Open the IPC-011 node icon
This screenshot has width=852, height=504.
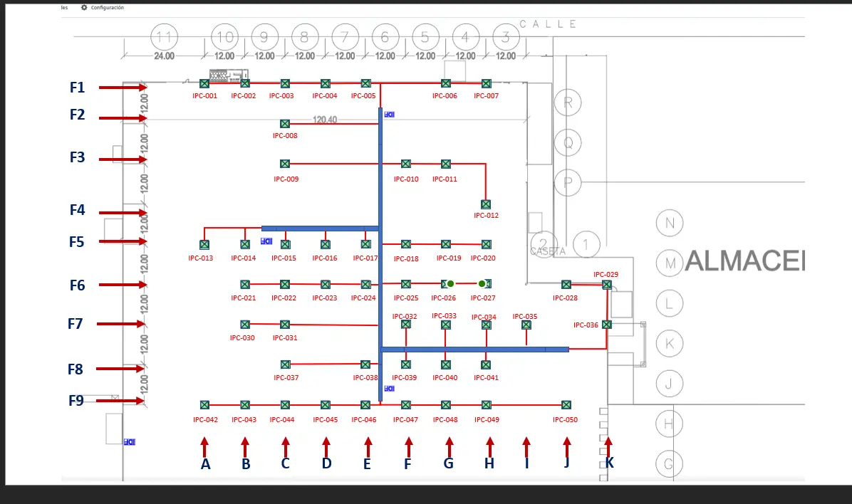445,164
